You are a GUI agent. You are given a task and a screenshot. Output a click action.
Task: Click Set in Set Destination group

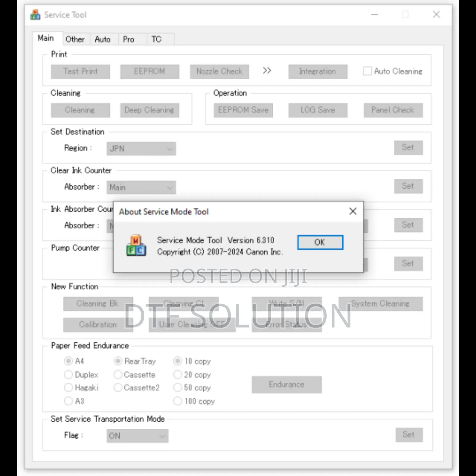[408, 148]
